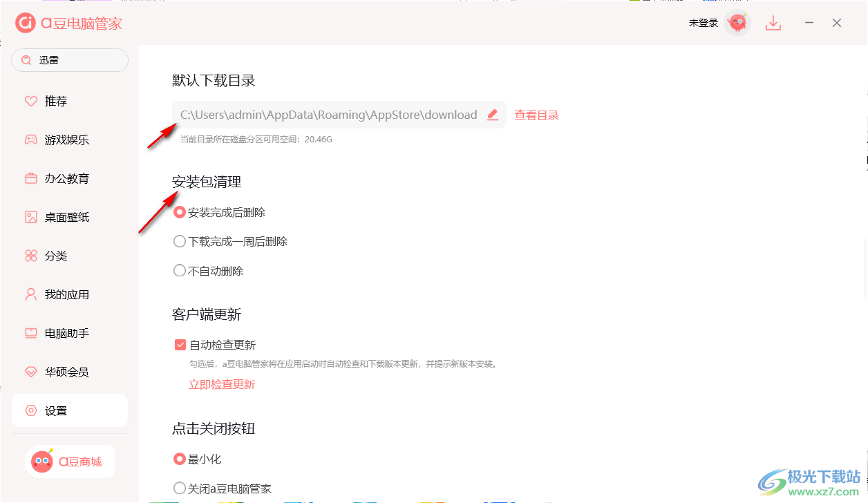Open the a豆商城 store
Viewport: 868px width, 503px height.
tap(69, 461)
